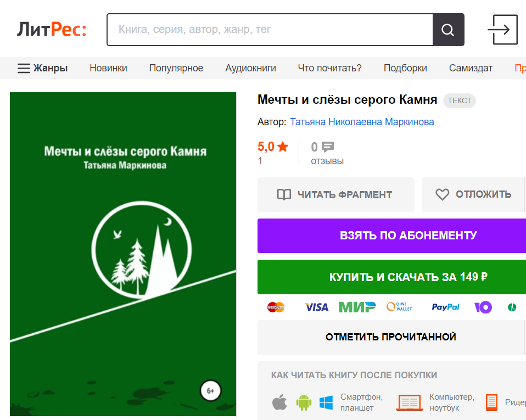The width and height of the screenshot is (526, 420).
Task: Open the login arrow icon
Action: click(x=502, y=30)
